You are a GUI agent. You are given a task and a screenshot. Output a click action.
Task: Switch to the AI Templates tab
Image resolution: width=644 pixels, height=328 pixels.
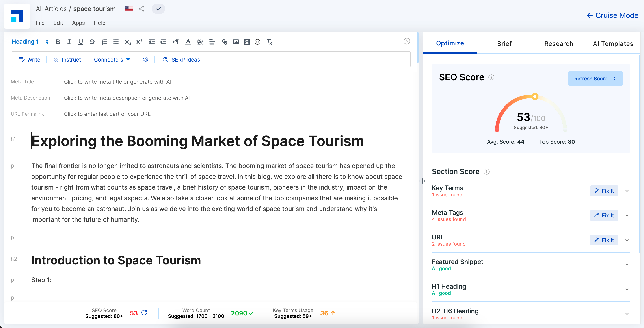click(613, 44)
